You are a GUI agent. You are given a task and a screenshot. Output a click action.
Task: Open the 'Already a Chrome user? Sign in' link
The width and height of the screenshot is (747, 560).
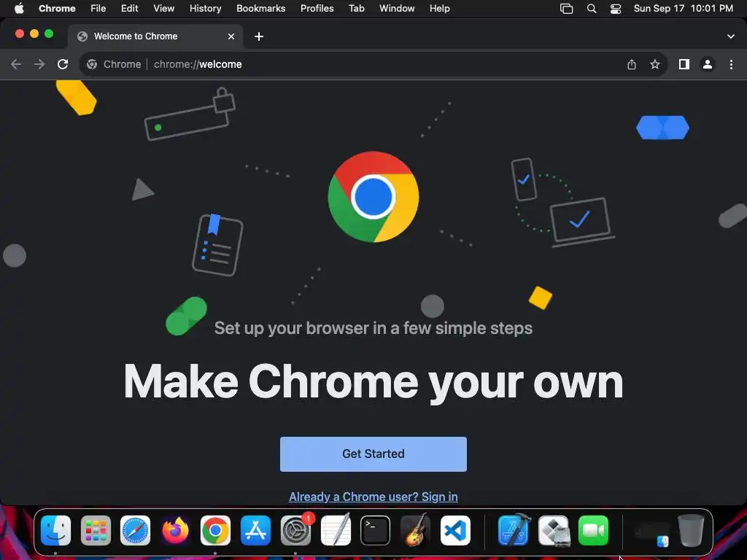tap(373, 497)
